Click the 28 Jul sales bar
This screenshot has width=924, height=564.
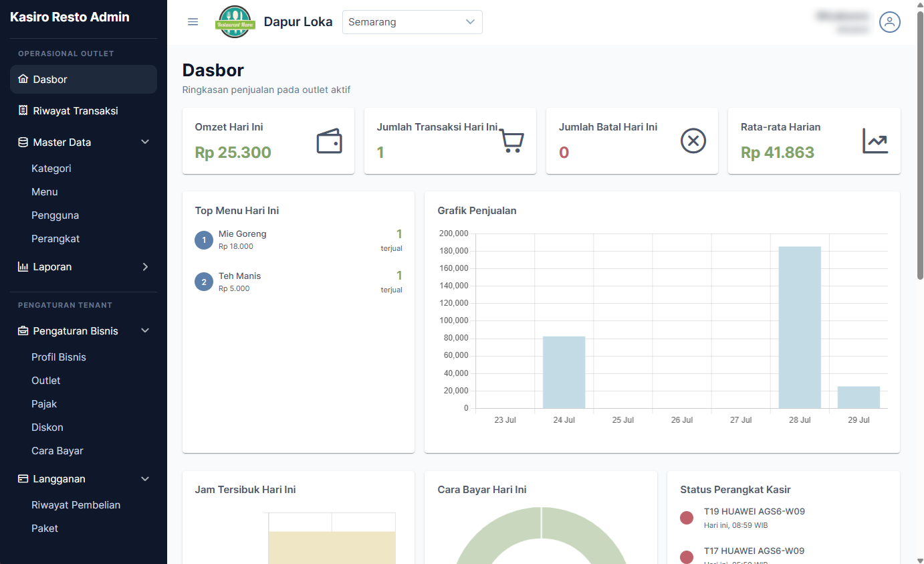[x=800, y=327]
